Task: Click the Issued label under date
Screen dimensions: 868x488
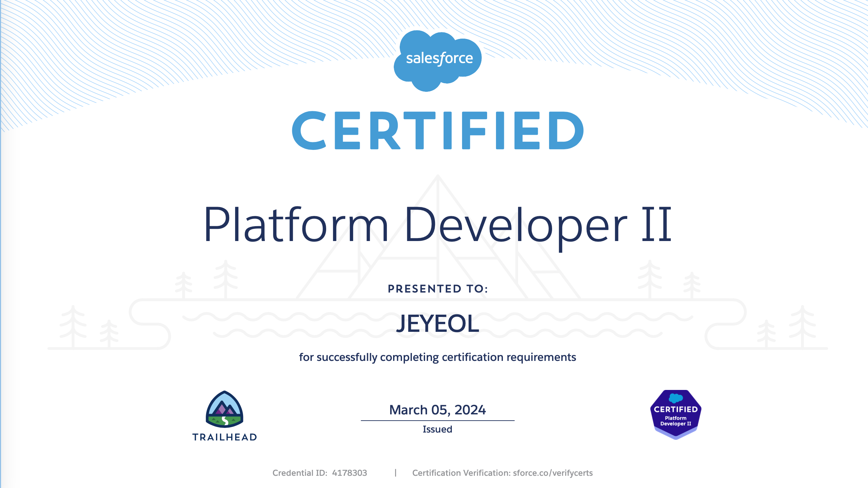Action: [437, 429]
